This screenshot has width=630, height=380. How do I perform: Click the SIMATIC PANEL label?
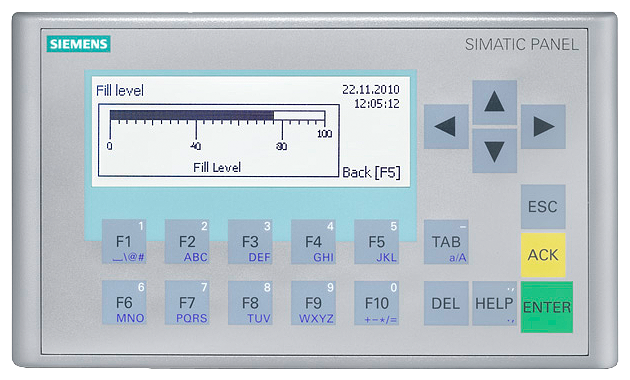point(522,44)
